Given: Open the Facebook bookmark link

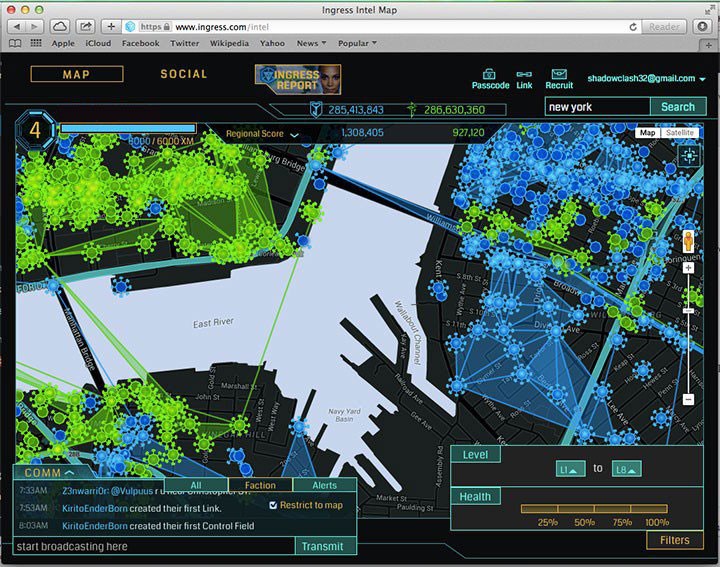Looking at the screenshot, I should (141, 43).
